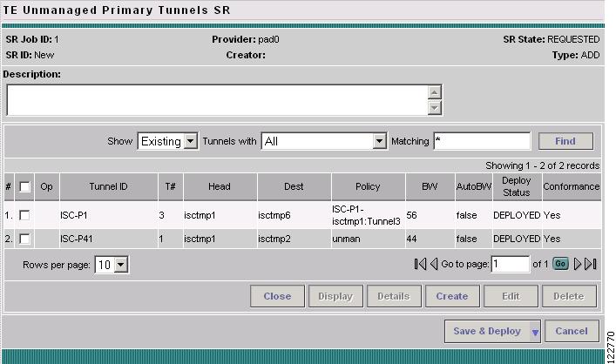
Task: Click the bandwidth value 44
Action: click(412, 239)
